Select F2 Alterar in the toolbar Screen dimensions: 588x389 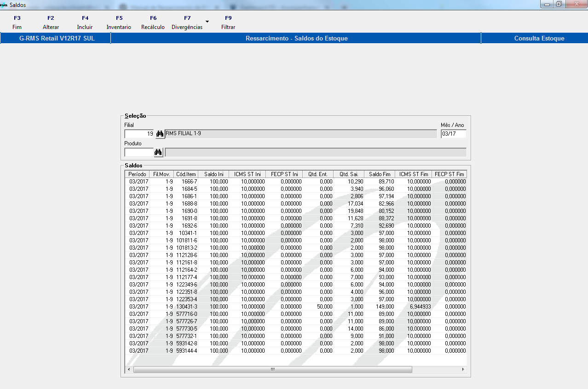(51, 23)
